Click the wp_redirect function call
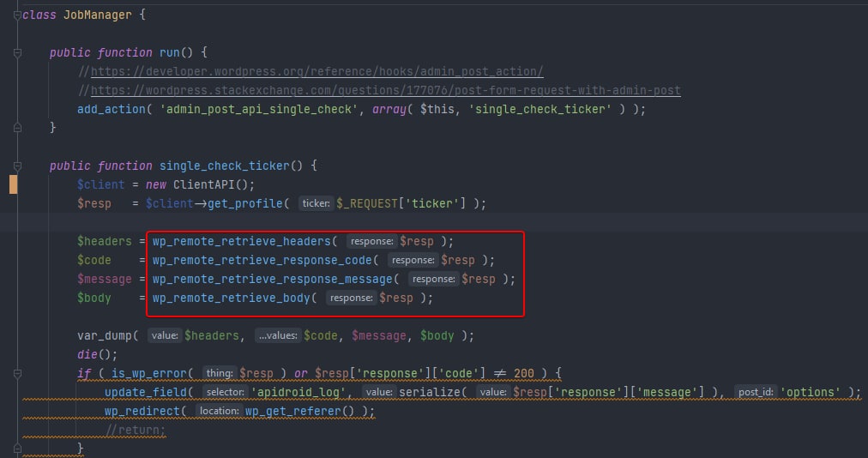Viewport: 868px width, 458px height. [142, 410]
